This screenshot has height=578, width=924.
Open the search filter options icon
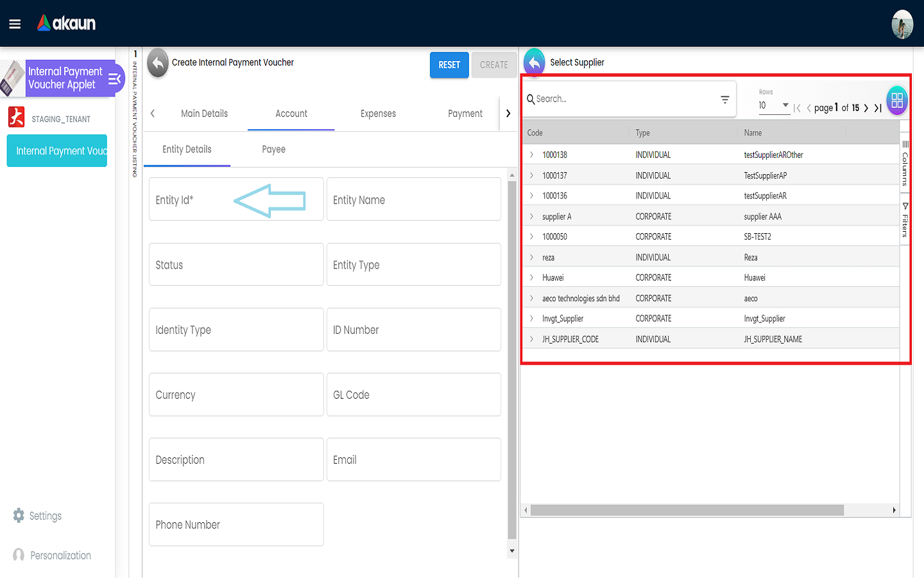724,100
